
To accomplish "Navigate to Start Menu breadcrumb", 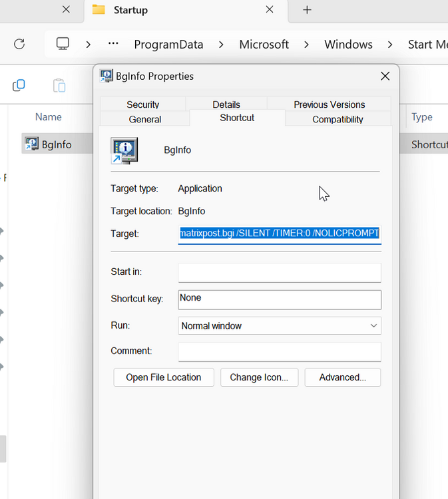I will coord(427,45).
